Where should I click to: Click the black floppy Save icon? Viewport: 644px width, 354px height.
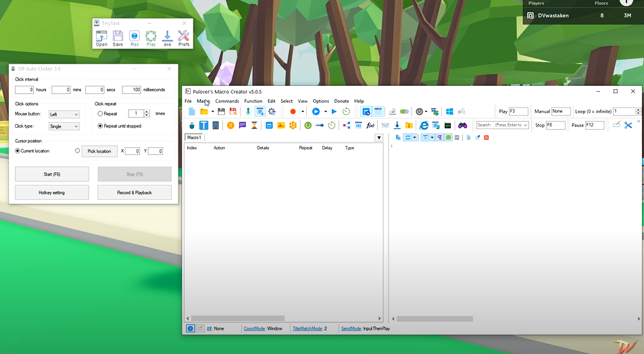pos(222,111)
